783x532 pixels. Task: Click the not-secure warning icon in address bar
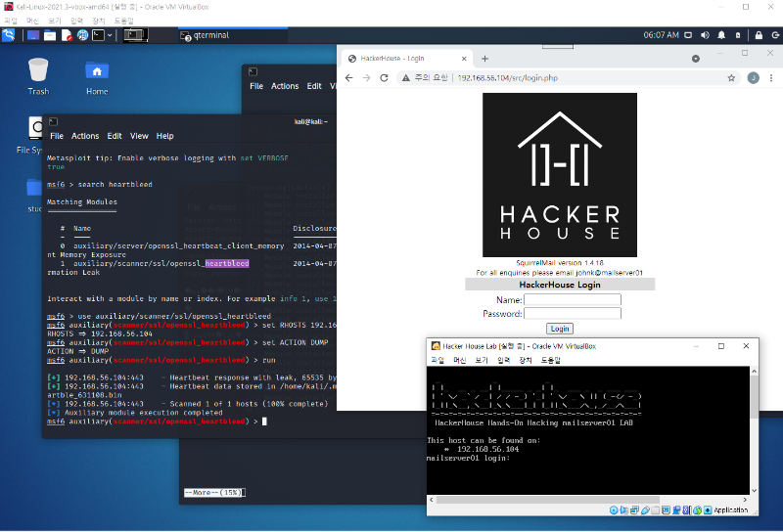(x=406, y=78)
